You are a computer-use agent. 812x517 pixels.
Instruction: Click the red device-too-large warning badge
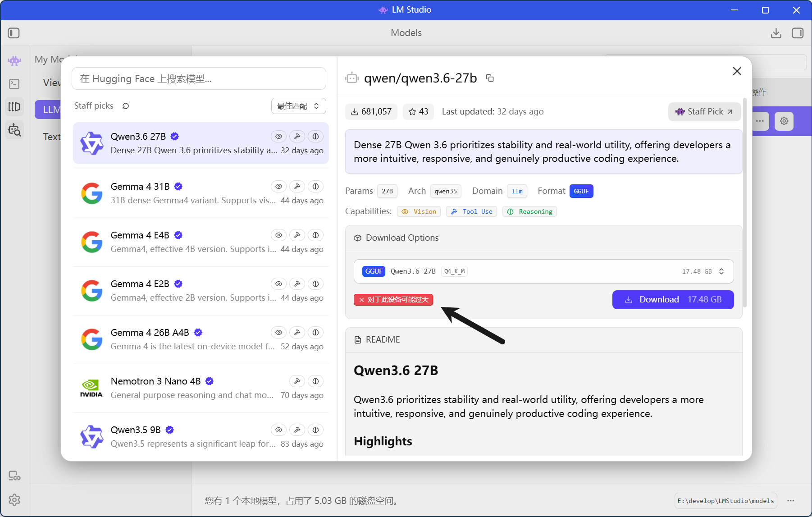393,300
